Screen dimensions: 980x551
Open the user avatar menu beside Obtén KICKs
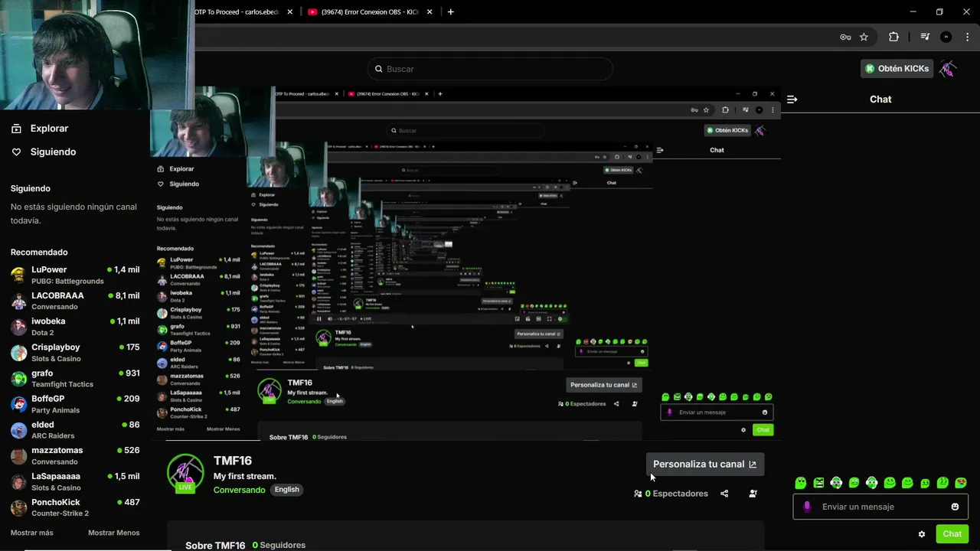coord(949,69)
